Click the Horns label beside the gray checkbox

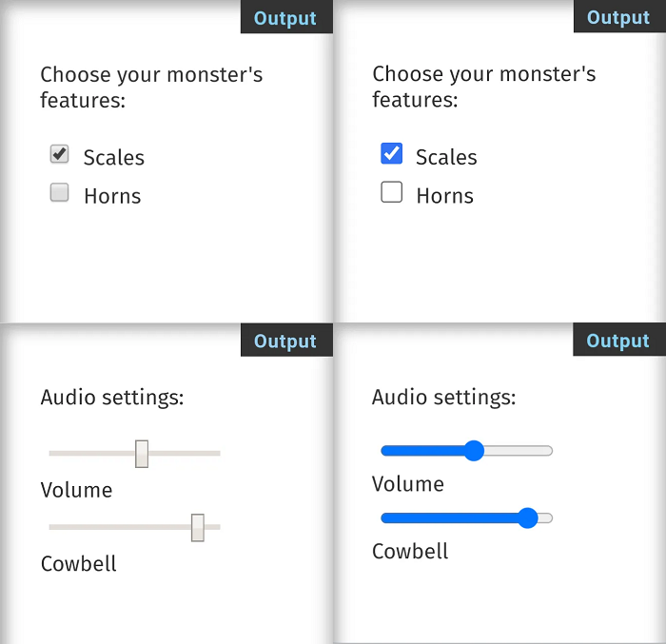(x=112, y=197)
